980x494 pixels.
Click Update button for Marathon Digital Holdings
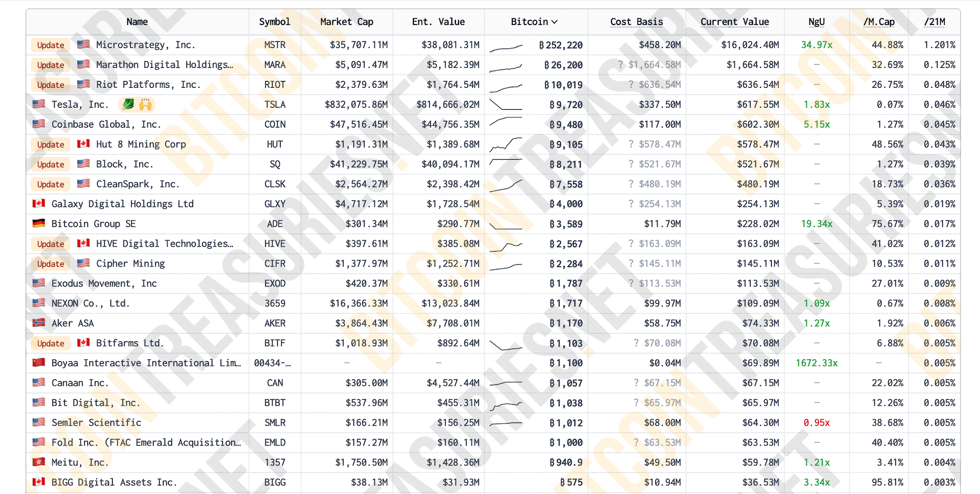(x=51, y=65)
